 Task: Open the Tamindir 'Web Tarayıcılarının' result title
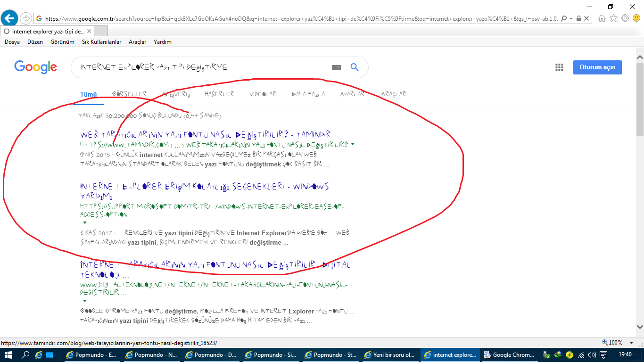(x=206, y=134)
